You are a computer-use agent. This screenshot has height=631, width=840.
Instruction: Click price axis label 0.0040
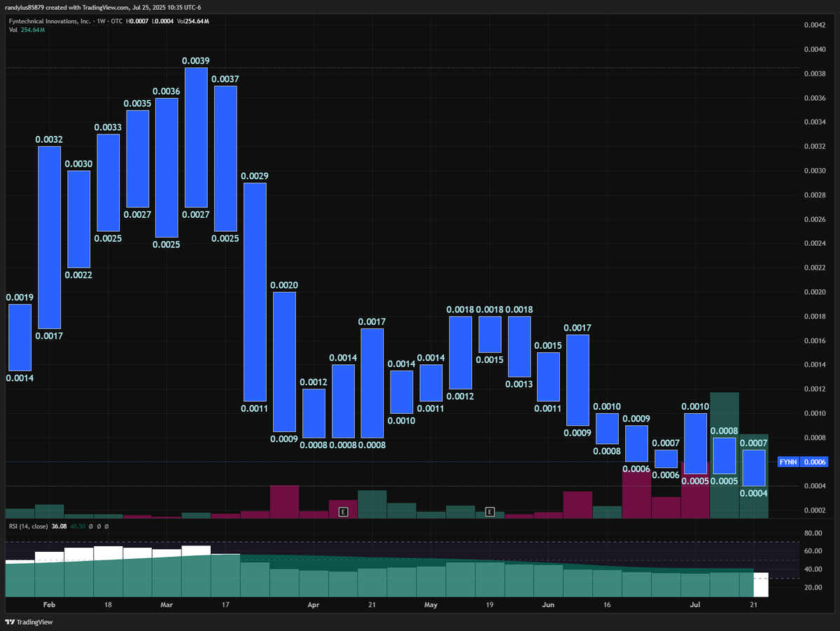click(x=814, y=50)
